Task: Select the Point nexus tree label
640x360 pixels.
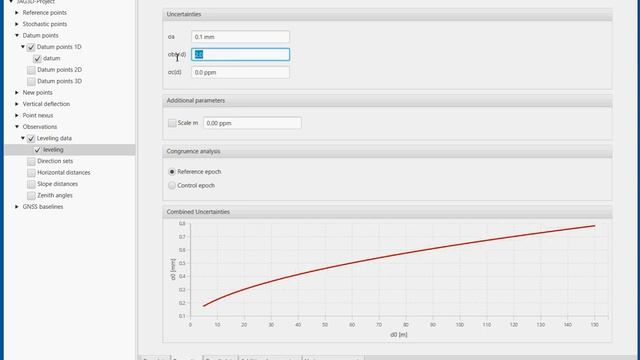Action: tap(38, 116)
